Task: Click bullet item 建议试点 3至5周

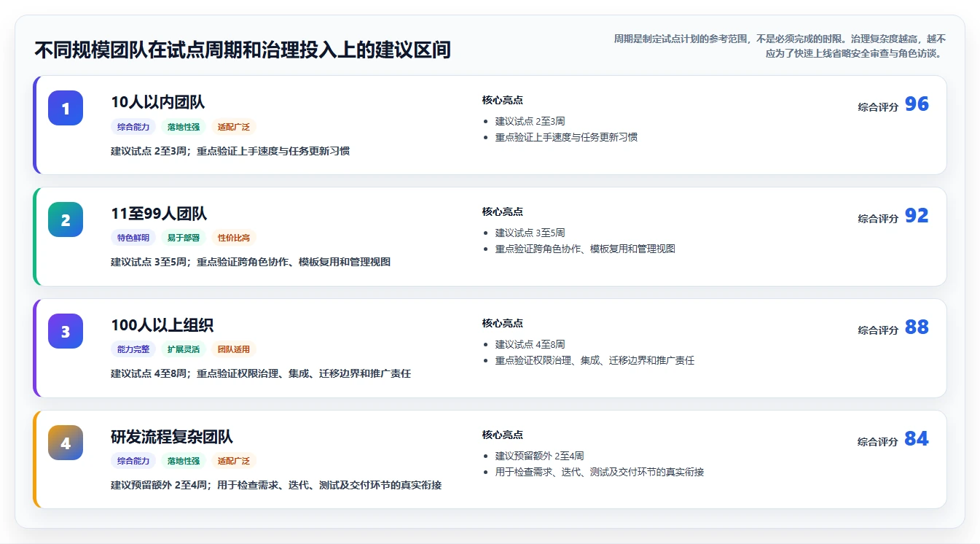Action: click(x=530, y=233)
